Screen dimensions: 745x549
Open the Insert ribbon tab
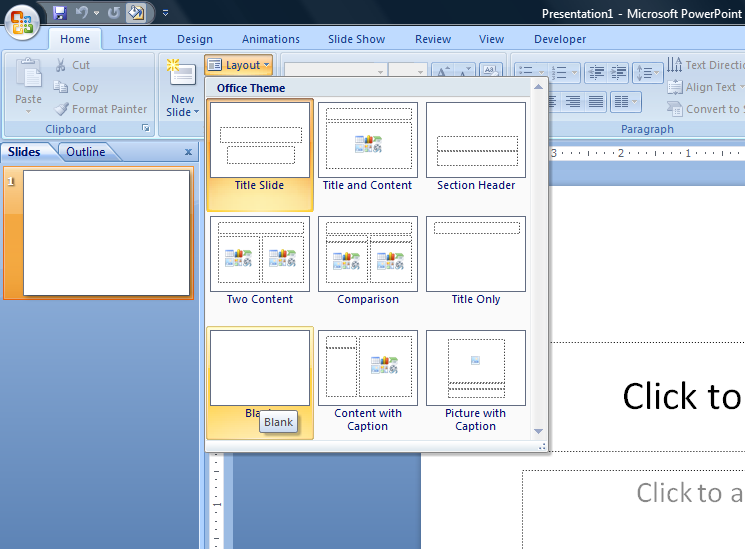132,39
